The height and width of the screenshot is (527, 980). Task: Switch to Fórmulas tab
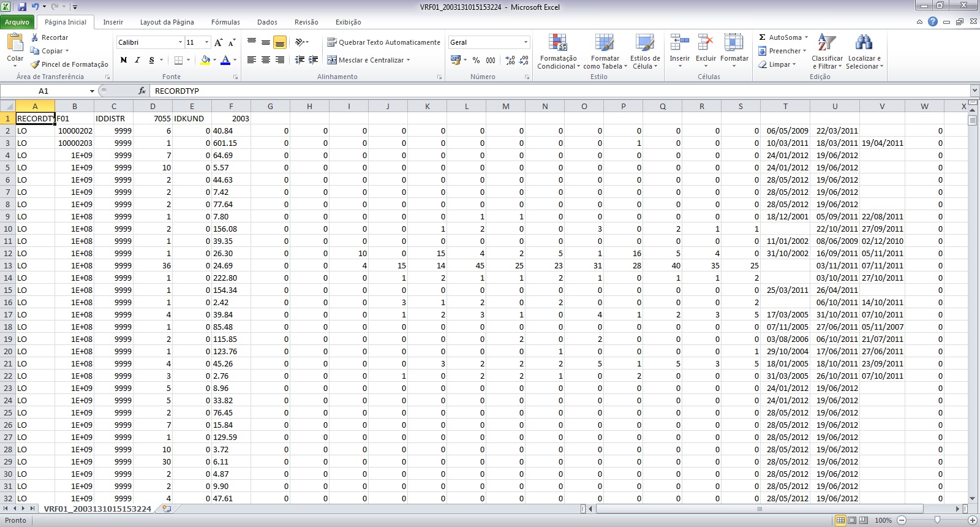click(225, 22)
